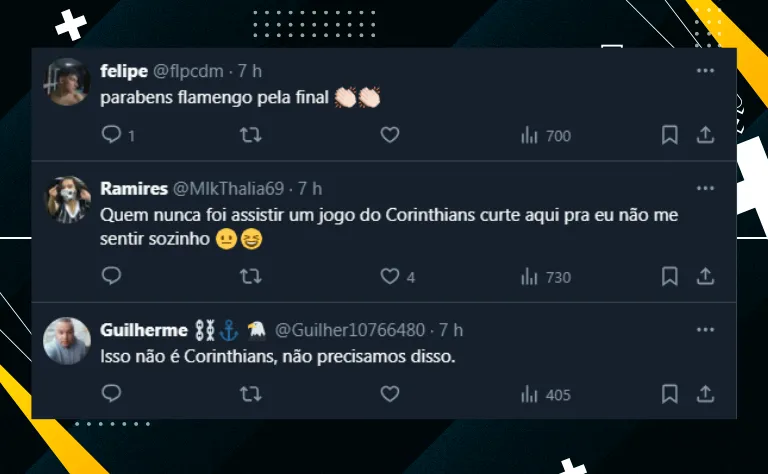768x474 pixels.
Task: View the 730 views analytics
Action: pos(546,277)
